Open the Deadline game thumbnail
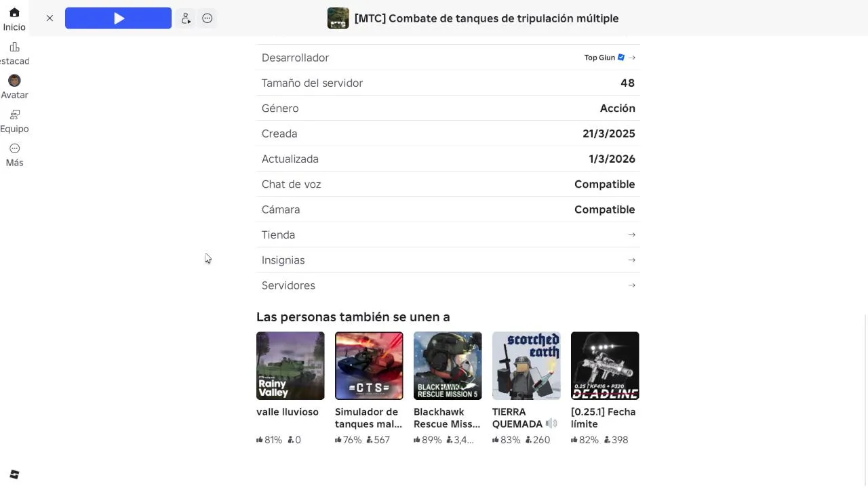Viewport: 868px width, 488px height. tap(605, 366)
